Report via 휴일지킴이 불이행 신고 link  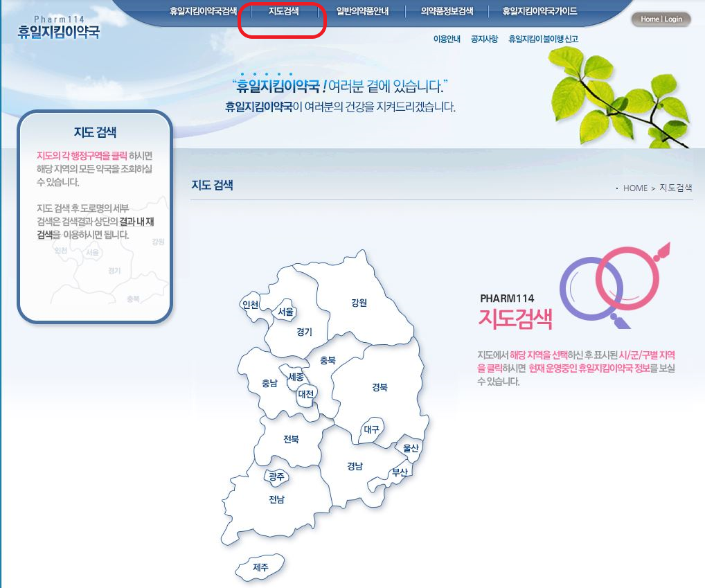coord(544,39)
